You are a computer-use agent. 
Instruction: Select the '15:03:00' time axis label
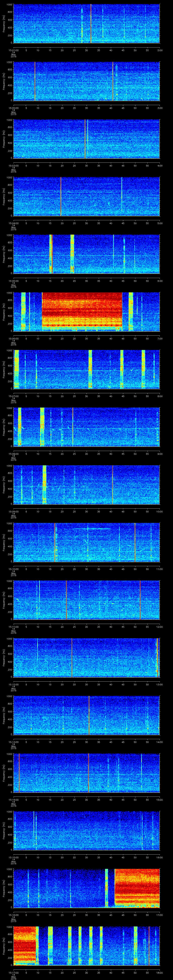point(13,165)
